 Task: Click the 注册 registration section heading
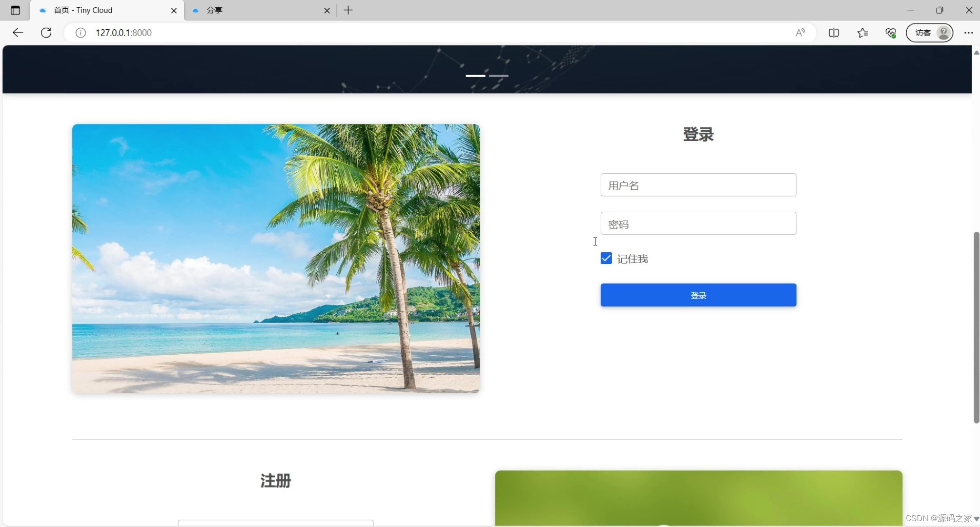[x=276, y=480]
